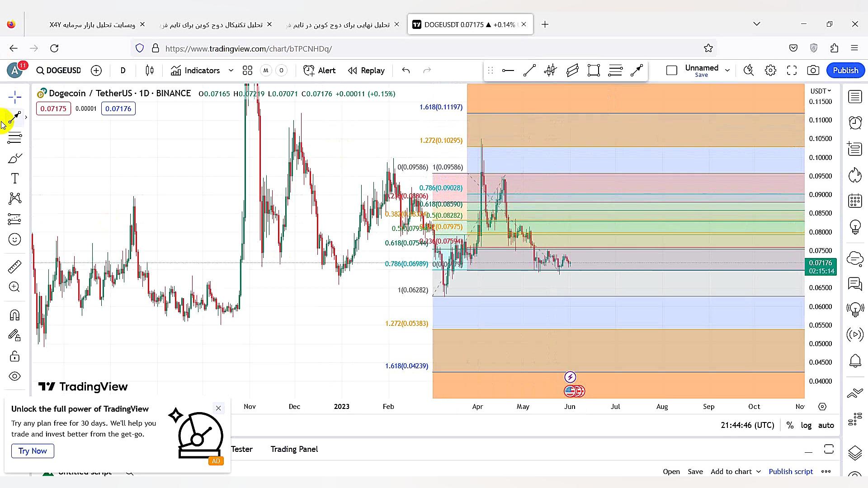Switch to the Trading Panel tab
Image resolution: width=868 pixels, height=488 pixels.
294,449
